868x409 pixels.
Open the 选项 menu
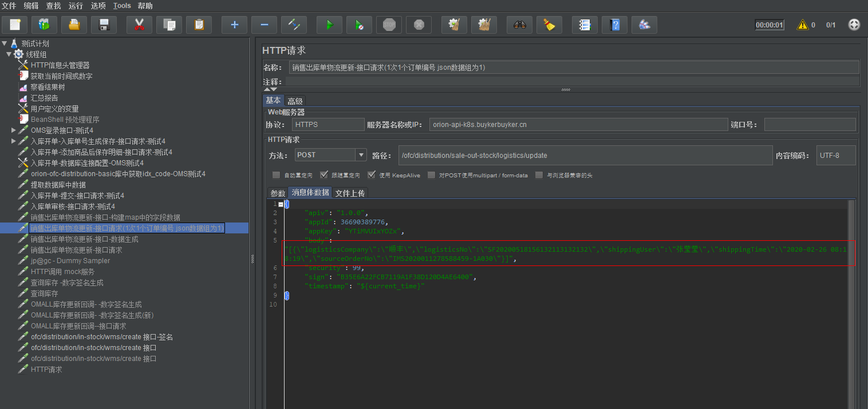tap(98, 6)
